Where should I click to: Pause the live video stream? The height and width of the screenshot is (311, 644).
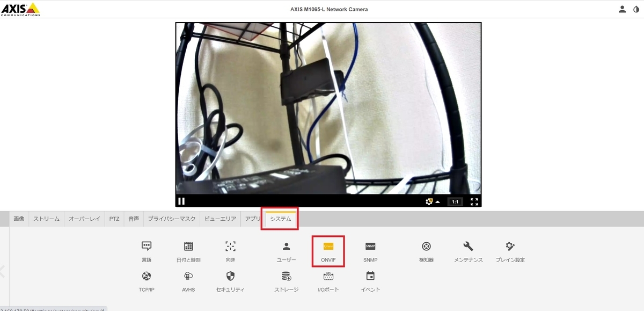point(181,201)
